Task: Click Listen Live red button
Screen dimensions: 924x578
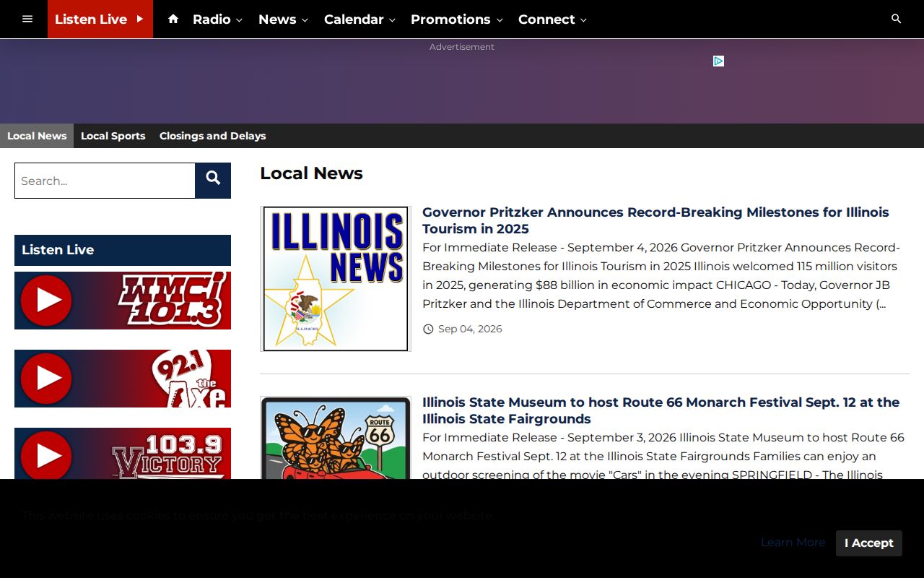Action: tap(100, 19)
